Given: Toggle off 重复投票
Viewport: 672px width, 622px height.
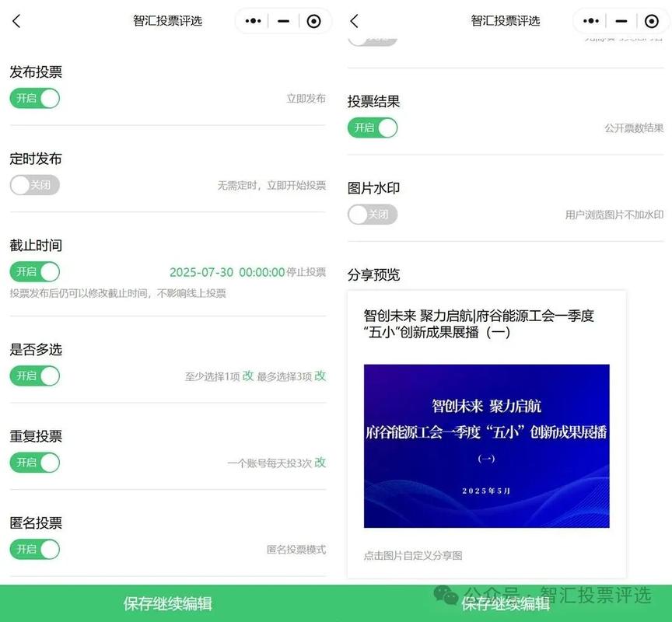Looking at the screenshot, I should pos(33,462).
